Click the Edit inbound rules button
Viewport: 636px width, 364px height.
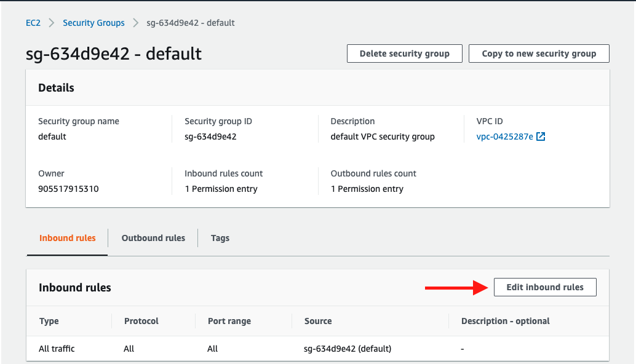click(545, 287)
